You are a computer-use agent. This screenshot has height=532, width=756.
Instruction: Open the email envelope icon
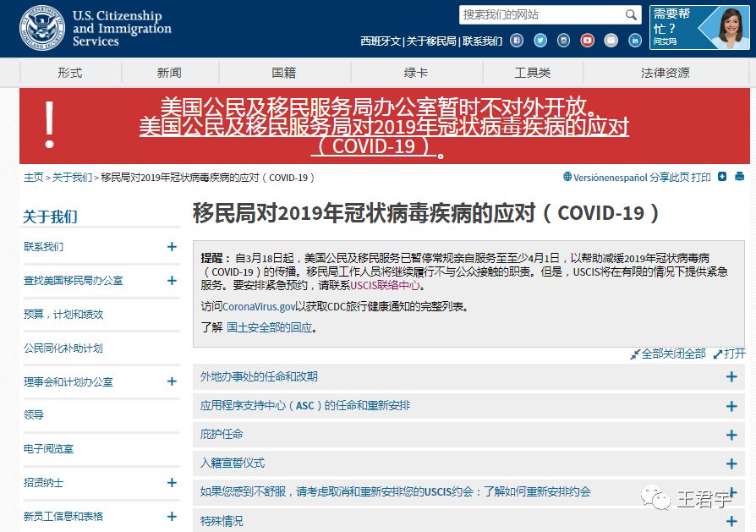click(611, 41)
